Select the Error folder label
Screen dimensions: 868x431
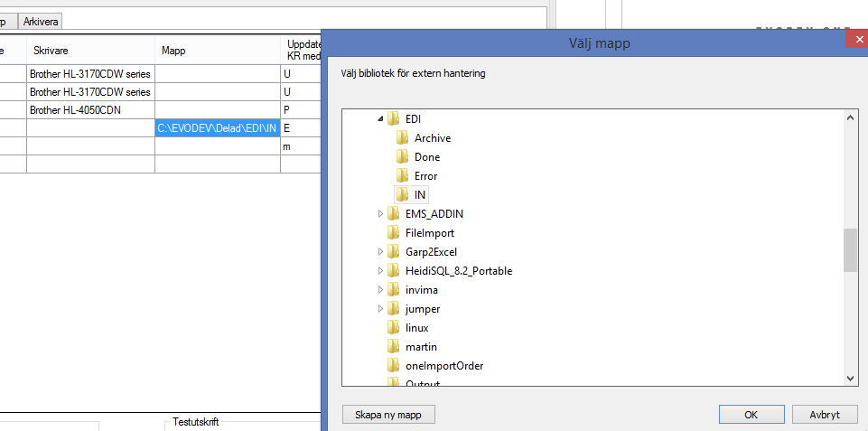(x=425, y=176)
